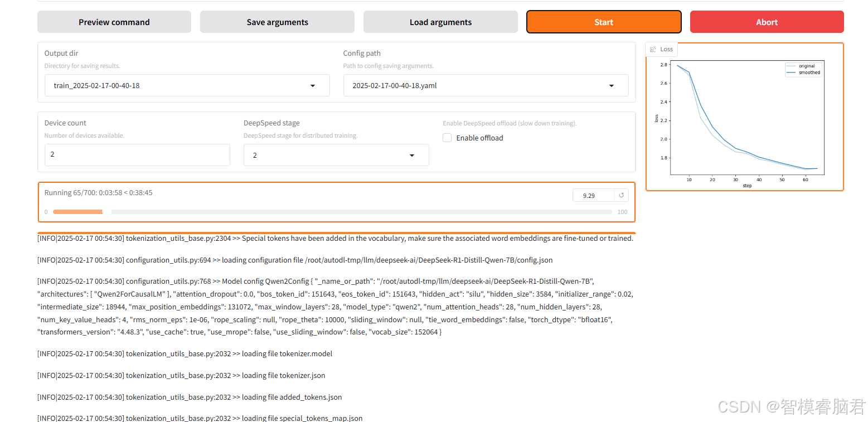Viewport: 868px width, 422px height.
Task: Reset the progress value with the refresh icon
Action: point(622,196)
